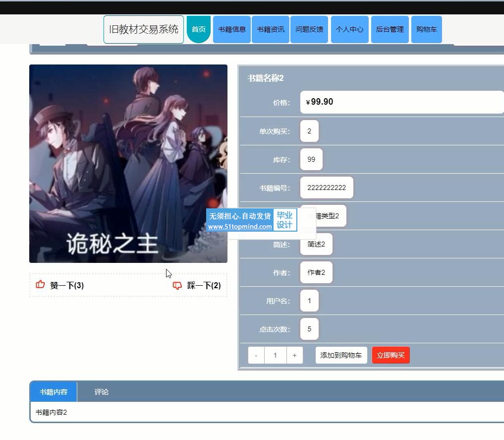Screen dimensions: 504x440
Task: Open 书籍资讯 navigation item
Action: pos(271,29)
